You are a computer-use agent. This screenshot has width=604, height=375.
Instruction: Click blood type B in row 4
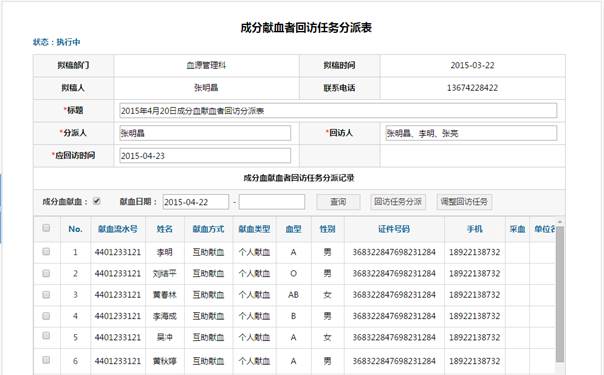(293, 316)
